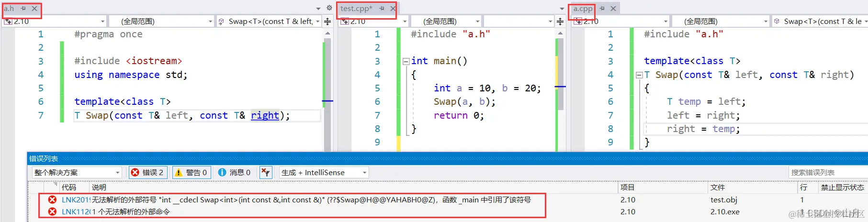Open project dropdown 2.10 in a.h pane
This screenshot has width=868, height=222.
pos(54,22)
